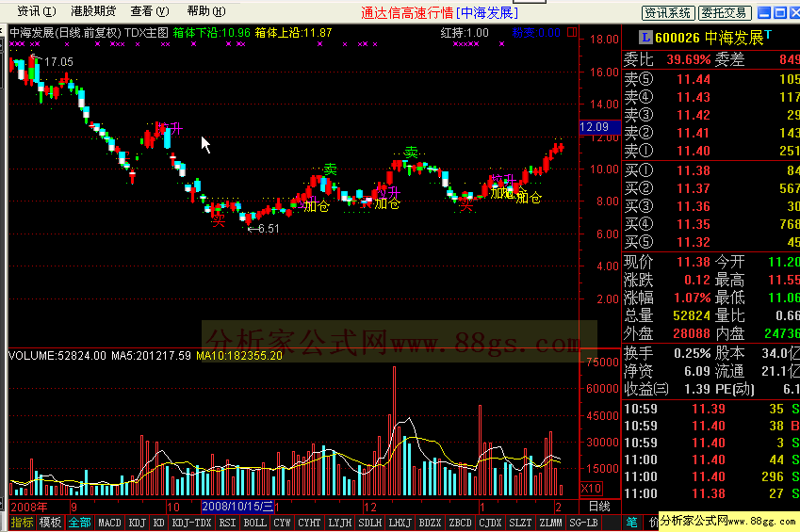Screen dimensions: 800x532
Task: Select the ZLMM indicator tab
Action: point(550,523)
